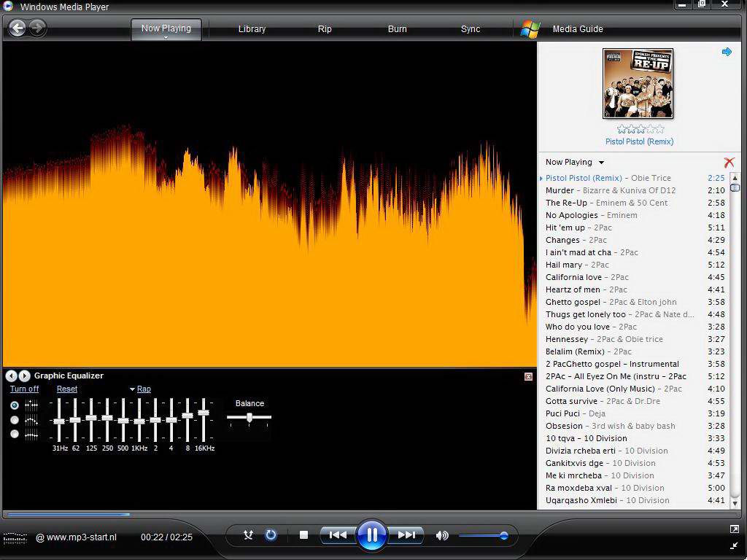This screenshot has width=747, height=560.
Task: Open the Burn tab
Action: coord(398,29)
